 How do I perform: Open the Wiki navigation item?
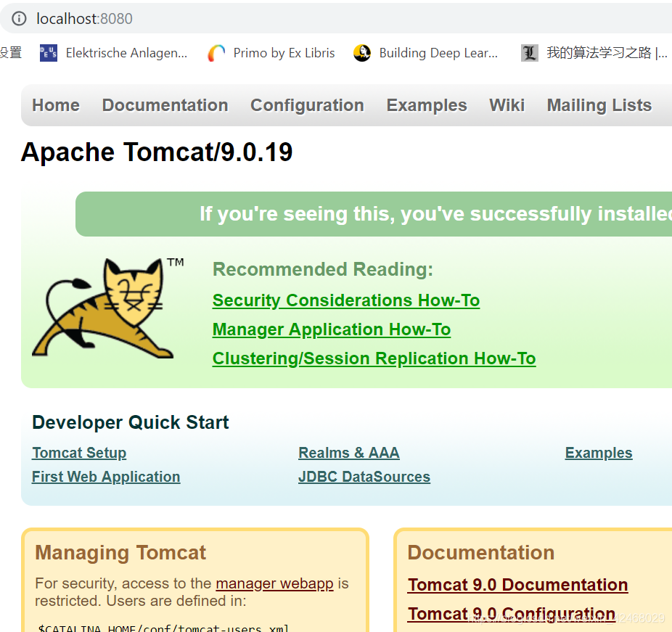(507, 105)
